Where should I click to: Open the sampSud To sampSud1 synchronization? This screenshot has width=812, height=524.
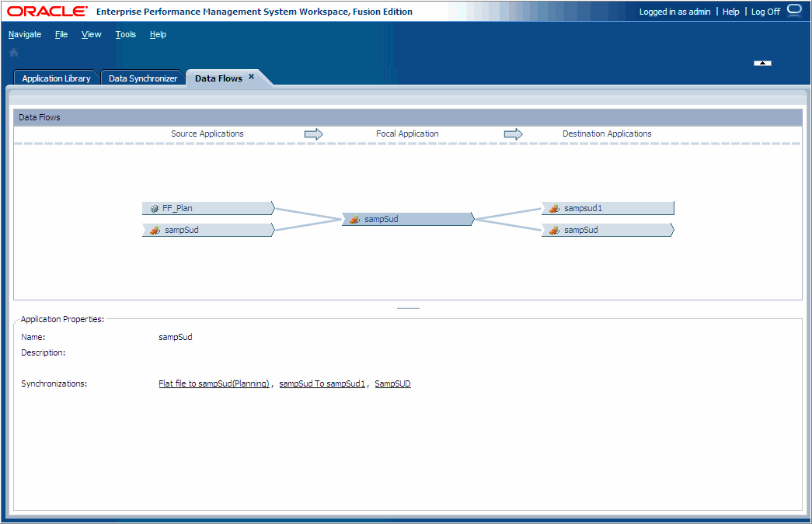click(x=322, y=383)
